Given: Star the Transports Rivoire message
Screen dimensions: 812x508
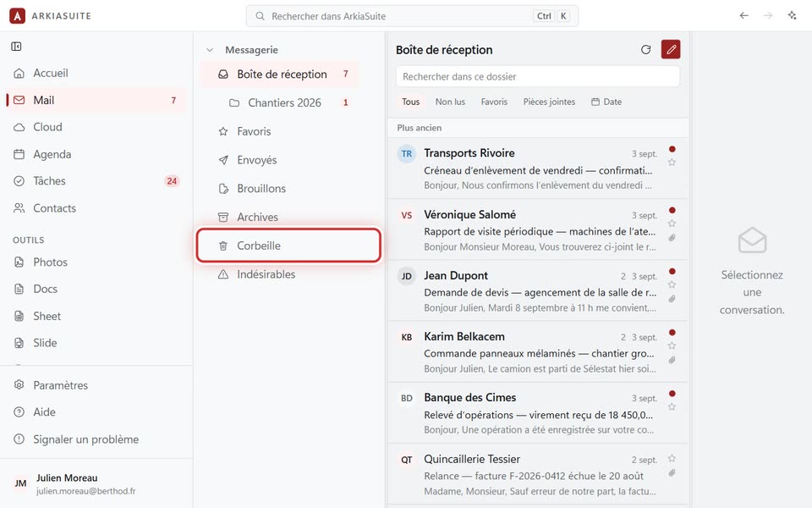Looking at the screenshot, I should [672, 163].
